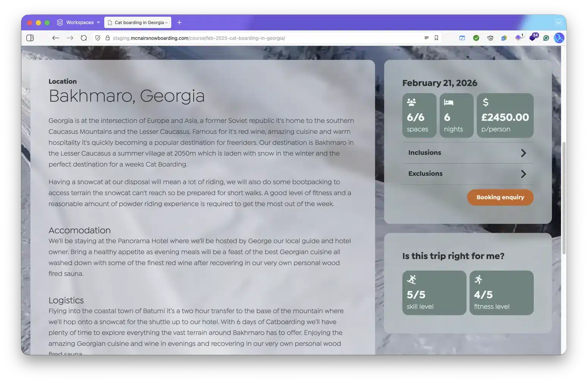588x383 pixels.
Task: Click the Booking enquiry button
Action: click(x=500, y=197)
